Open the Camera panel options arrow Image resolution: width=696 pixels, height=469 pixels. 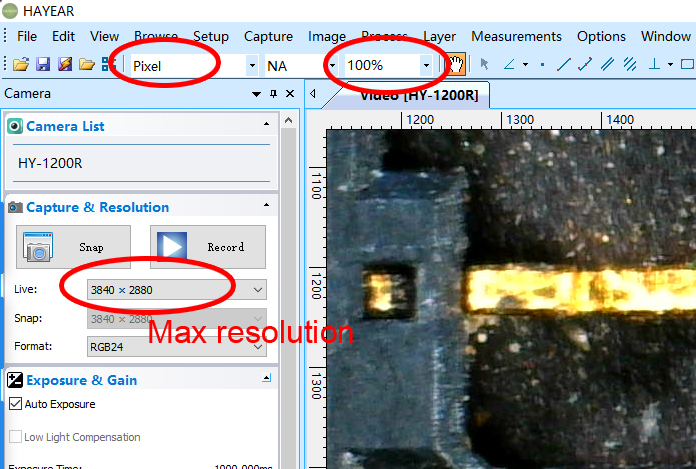[256, 94]
